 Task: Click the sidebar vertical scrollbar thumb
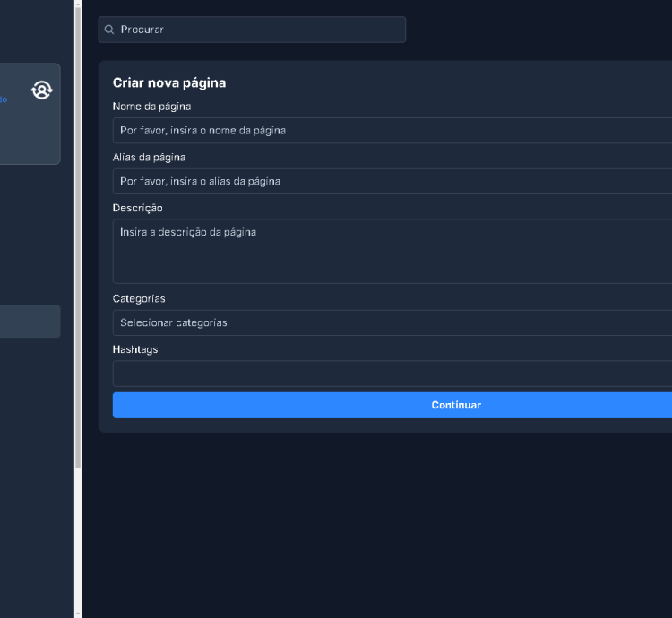point(78,233)
